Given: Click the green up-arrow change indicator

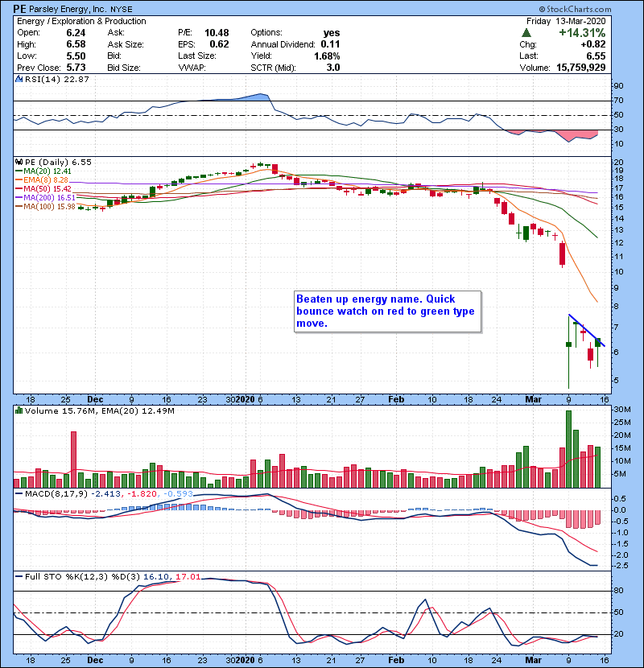Looking at the screenshot, I should point(526,32).
